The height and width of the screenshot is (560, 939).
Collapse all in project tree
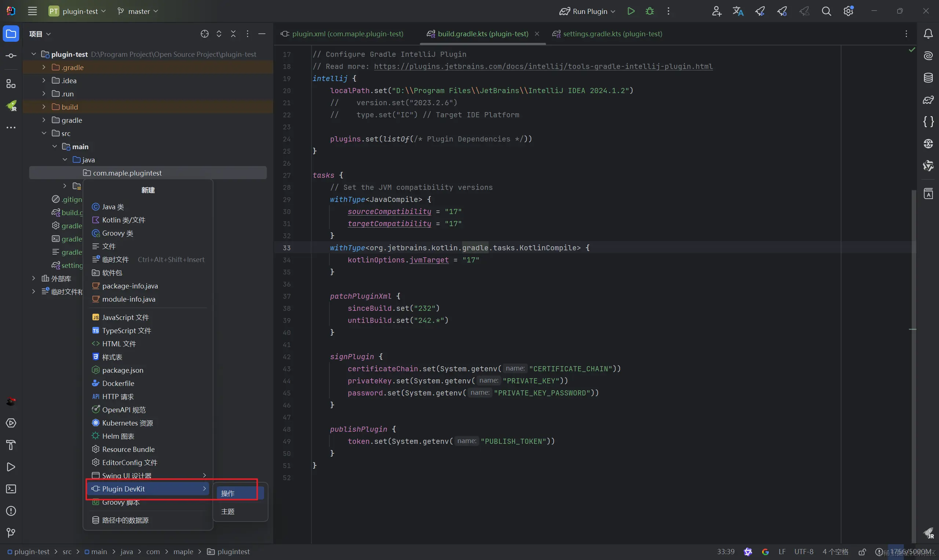point(233,34)
